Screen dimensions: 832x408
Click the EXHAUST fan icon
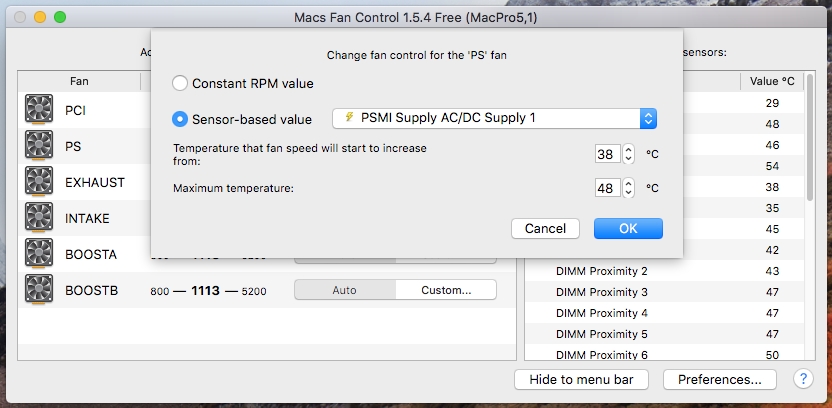tap(39, 182)
